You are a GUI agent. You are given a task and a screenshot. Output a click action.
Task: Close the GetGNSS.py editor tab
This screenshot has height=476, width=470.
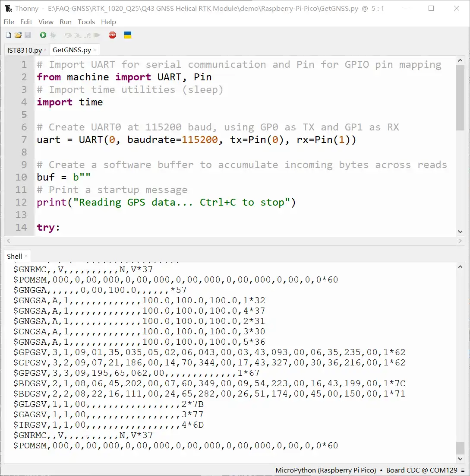click(95, 51)
